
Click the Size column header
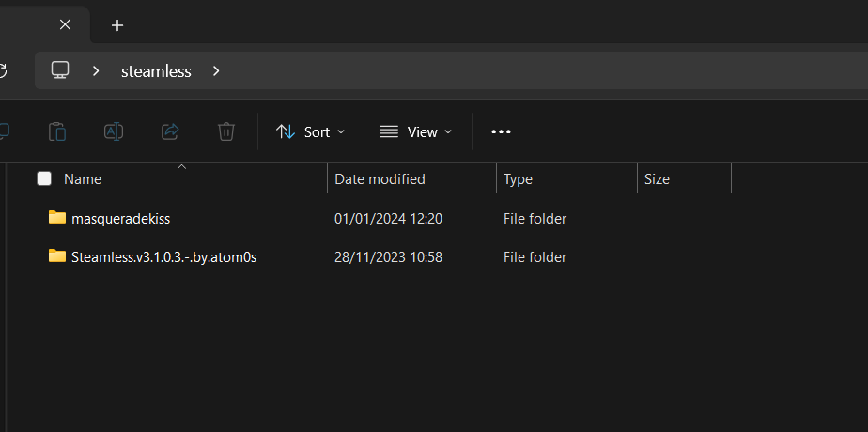[684, 178]
